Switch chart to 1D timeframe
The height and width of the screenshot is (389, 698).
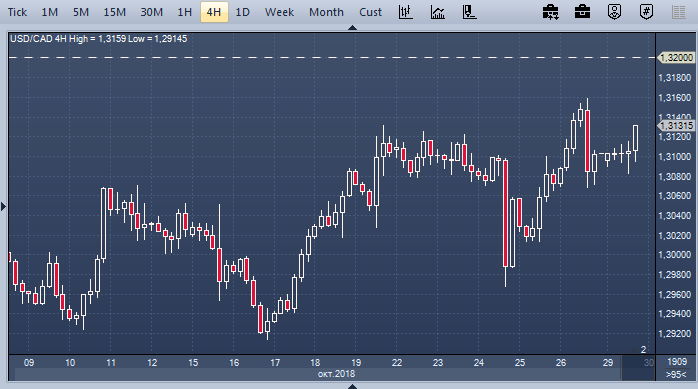242,12
